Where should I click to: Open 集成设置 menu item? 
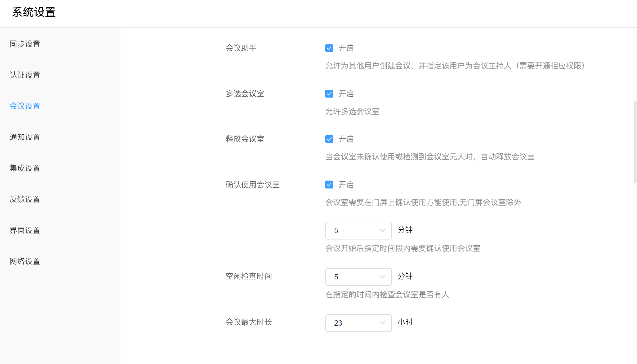click(x=25, y=168)
